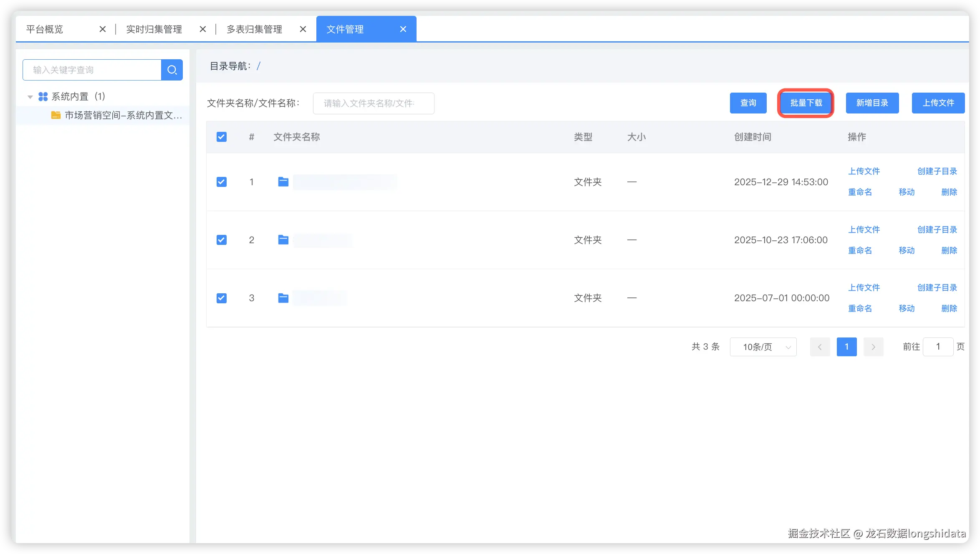Uncheck the select-all header checkbox
This screenshot has height=554, width=980.
click(x=222, y=137)
